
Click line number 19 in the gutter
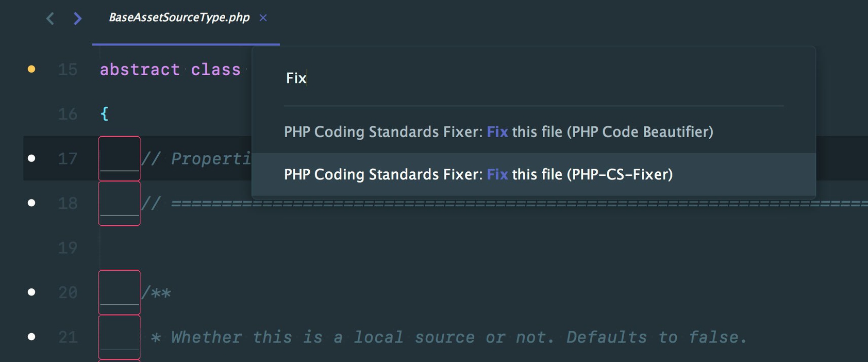point(67,248)
